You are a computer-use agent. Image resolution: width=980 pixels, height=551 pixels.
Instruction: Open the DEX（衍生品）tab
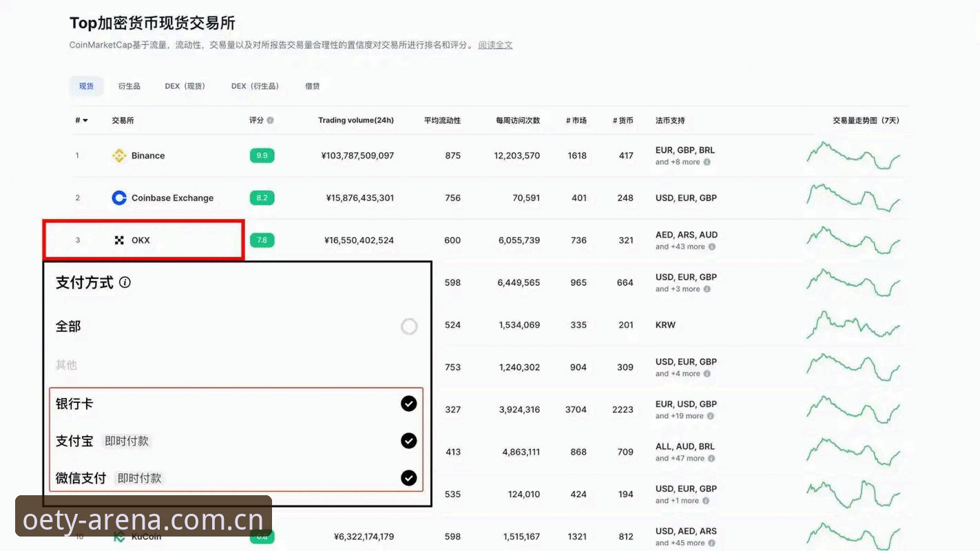255,86
